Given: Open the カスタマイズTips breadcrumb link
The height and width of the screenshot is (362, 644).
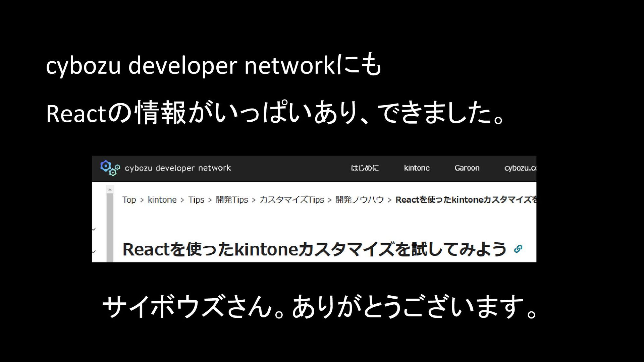Looking at the screenshot, I should tap(292, 200).
